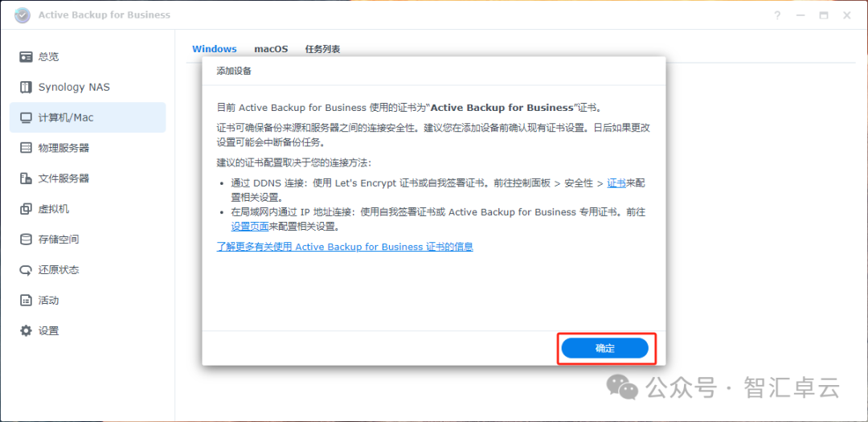This screenshot has width=868, height=422.
Task: Open 存储空间 section
Action: (88, 240)
